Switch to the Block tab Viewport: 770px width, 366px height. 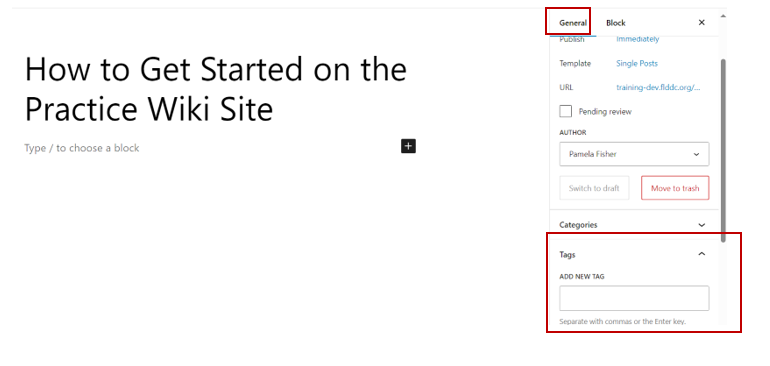pos(616,23)
